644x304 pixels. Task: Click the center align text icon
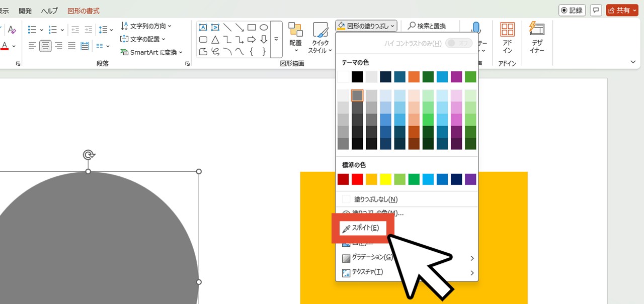[45, 46]
